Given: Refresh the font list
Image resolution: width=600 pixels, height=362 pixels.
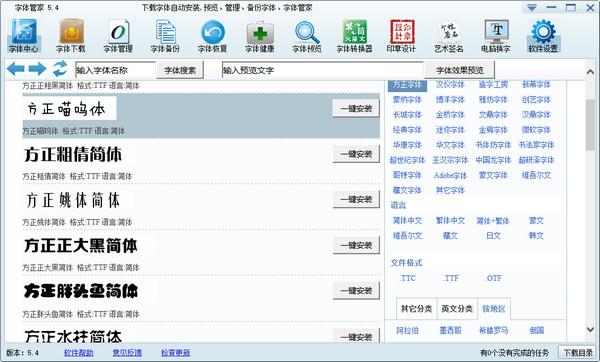Looking at the screenshot, I should (60, 69).
